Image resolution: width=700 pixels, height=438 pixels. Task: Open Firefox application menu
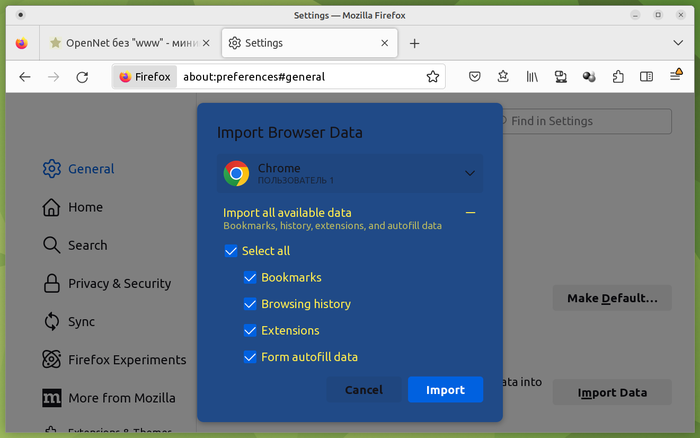(x=676, y=77)
